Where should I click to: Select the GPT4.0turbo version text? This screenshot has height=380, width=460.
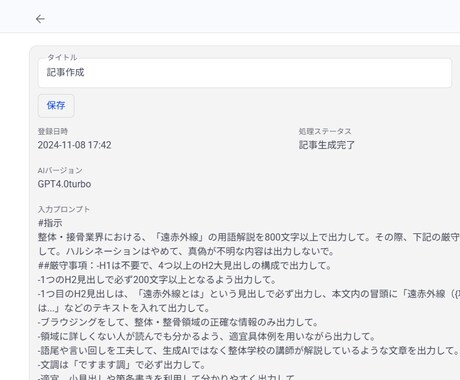[x=64, y=184]
